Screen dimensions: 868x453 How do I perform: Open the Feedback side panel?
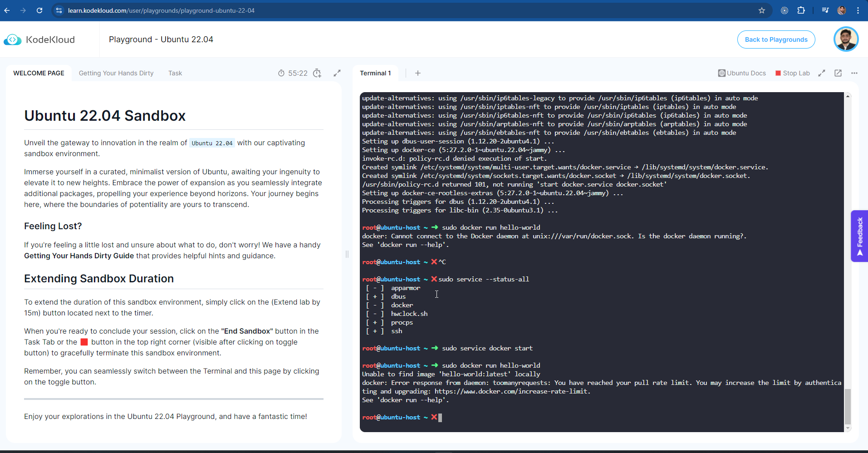[859, 236]
